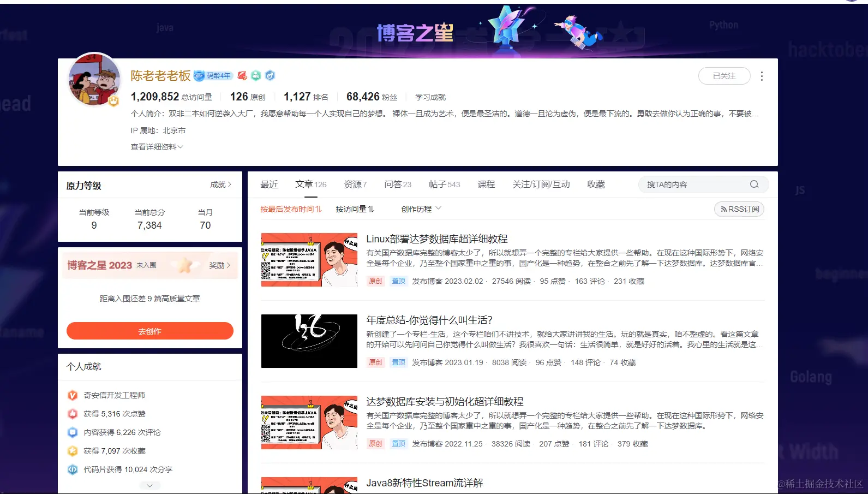Click the 1,209,852 总访问量 stat

(171, 97)
